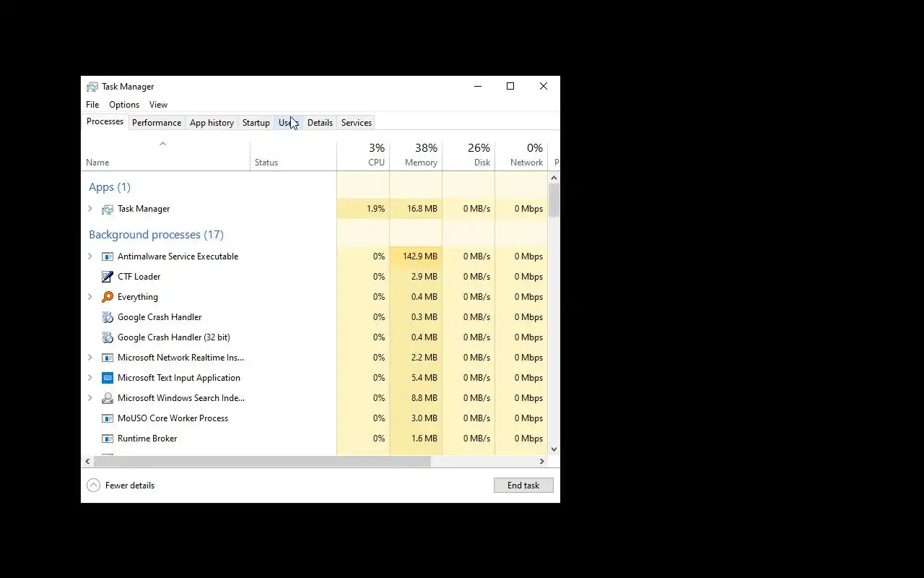Select the Processes tab
Screen dimensions: 924x578
pyautogui.click(x=105, y=121)
